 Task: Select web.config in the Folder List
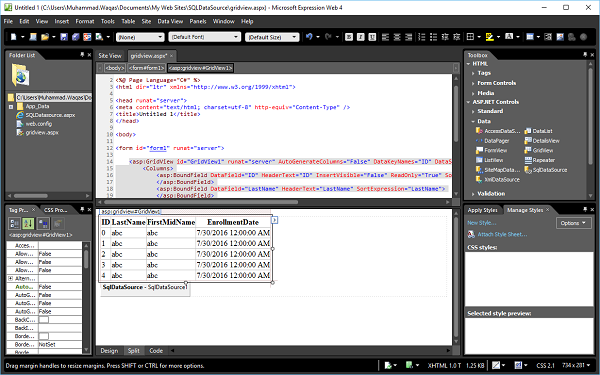coord(39,124)
